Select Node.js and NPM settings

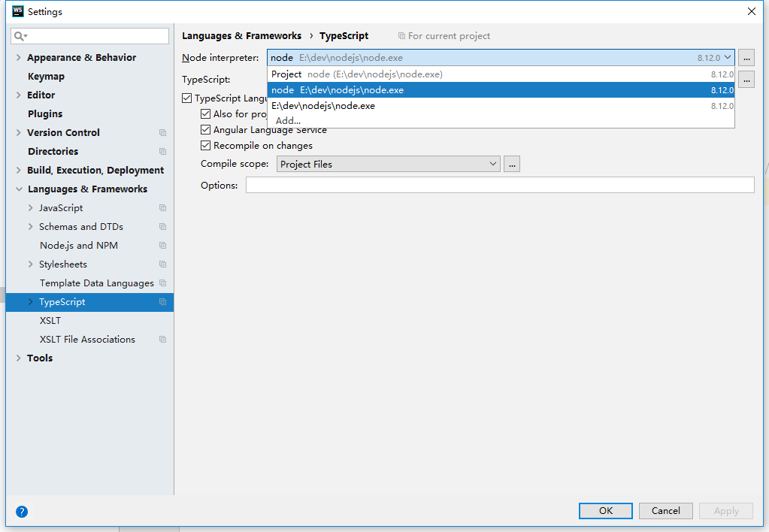[x=78, y=245]
